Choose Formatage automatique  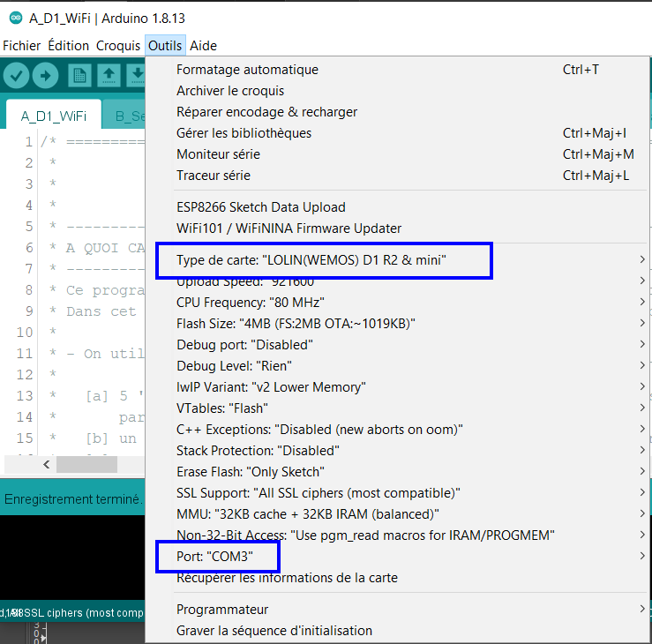[x=247, y=70]
